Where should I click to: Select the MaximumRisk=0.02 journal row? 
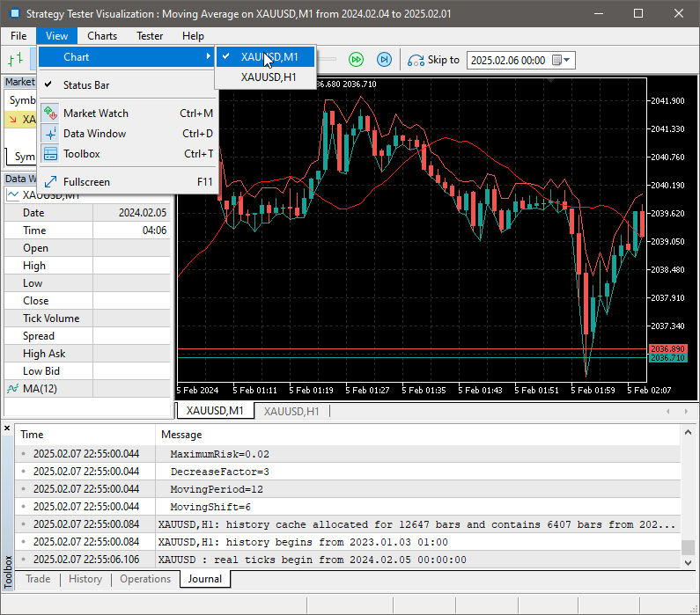[x=347, y=454]
